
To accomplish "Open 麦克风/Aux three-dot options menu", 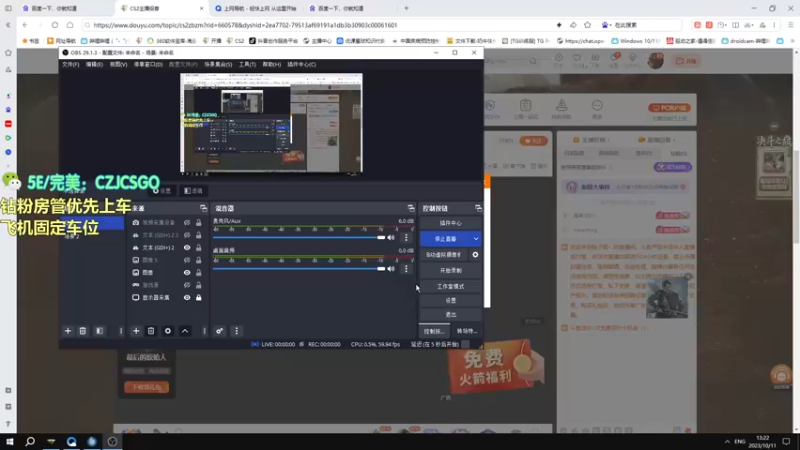I will pyautogui.click(x=406, y=238).
